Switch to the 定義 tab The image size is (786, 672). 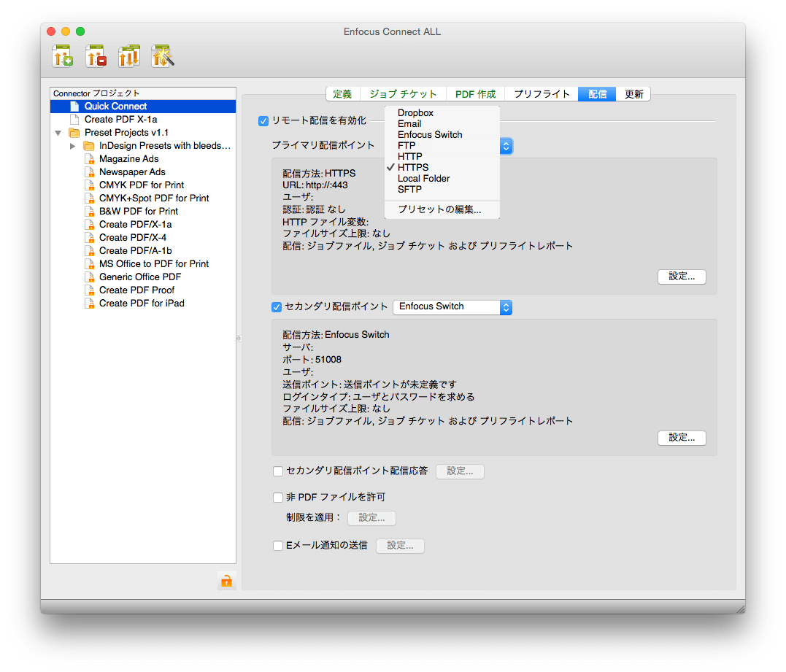[342, 94]
